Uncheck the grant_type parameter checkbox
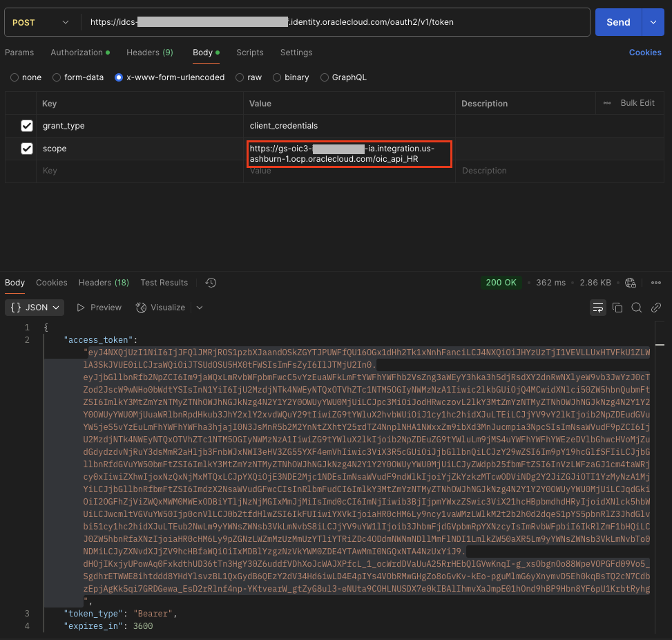Screen dimensions: 672x640 coord(27,126)
